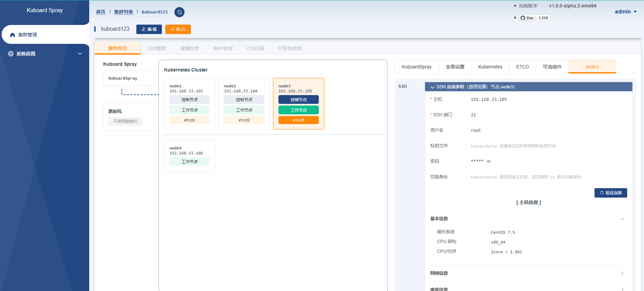This screenshot has width=644, height=291.
Task: Select the Kubernetes settings tab
Action: click(x=490, y=67)
